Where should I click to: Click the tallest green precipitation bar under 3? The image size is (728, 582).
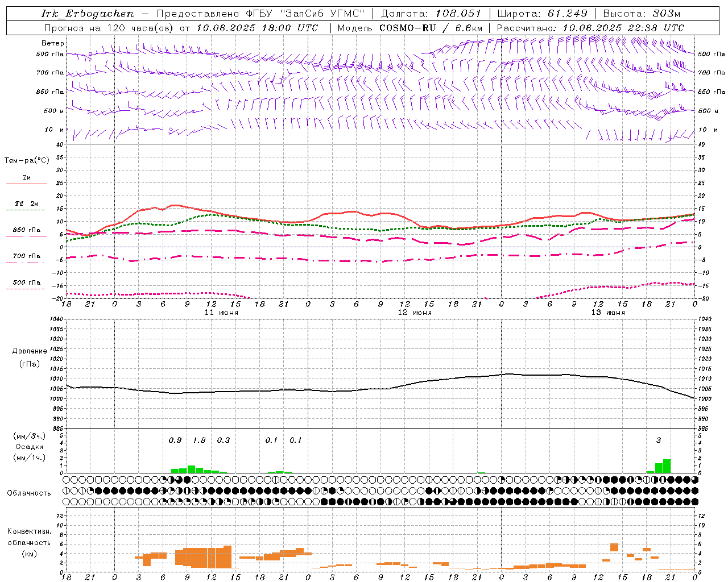point(667,466)
